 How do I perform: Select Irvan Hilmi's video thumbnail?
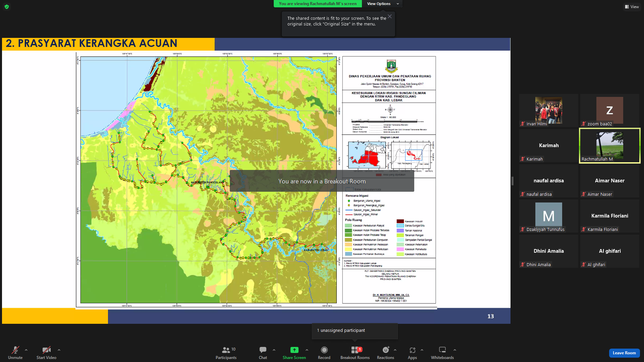[x=549, y=110]
